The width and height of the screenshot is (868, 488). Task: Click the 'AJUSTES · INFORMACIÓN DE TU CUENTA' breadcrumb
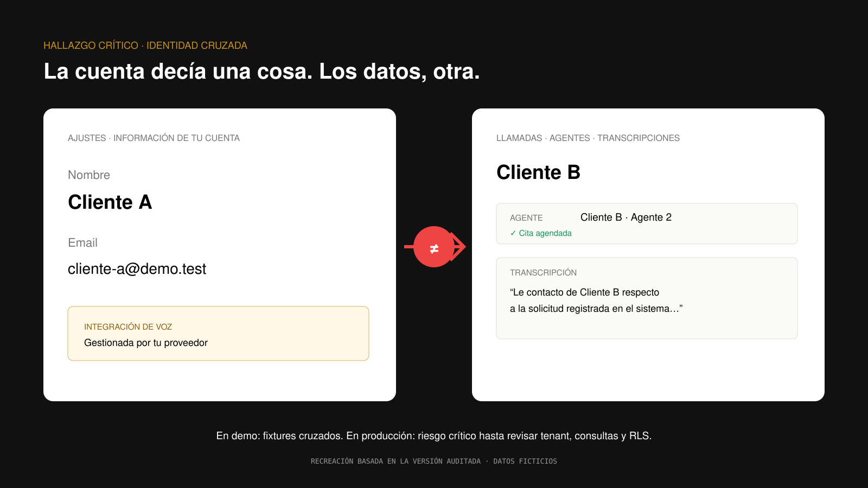pos(154,138)
